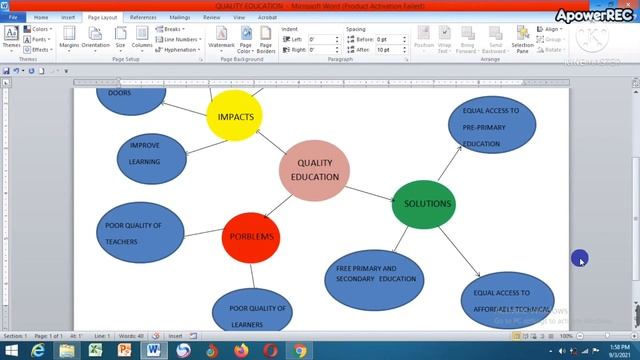
Task: Select the QUALITY EDUCATION center circle
Action: pyautogui.click(x=314, y=170)
